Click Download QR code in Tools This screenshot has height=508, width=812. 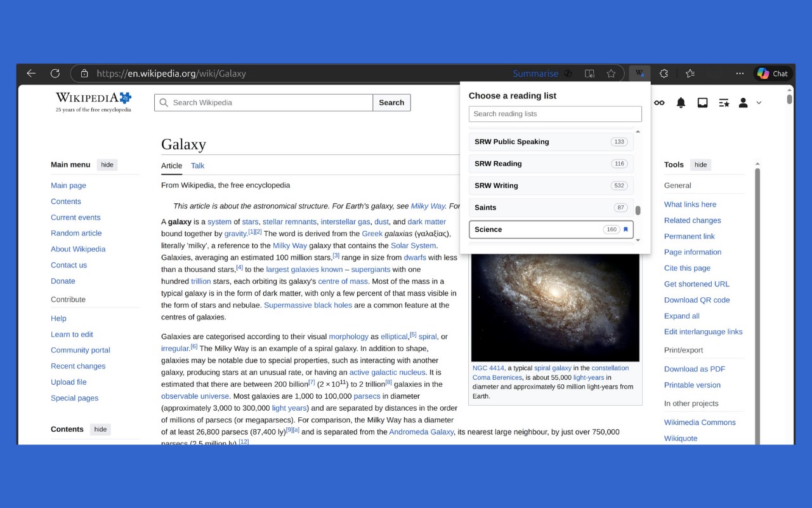697,300
